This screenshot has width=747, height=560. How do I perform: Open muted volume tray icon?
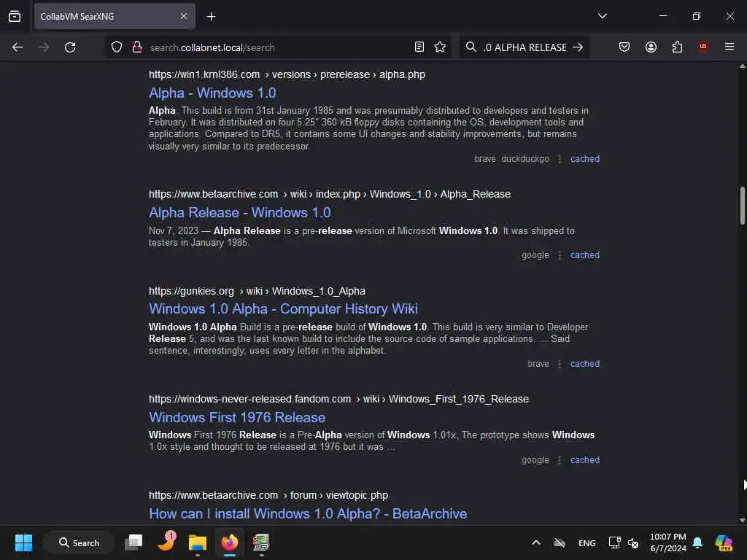point(633,542)
